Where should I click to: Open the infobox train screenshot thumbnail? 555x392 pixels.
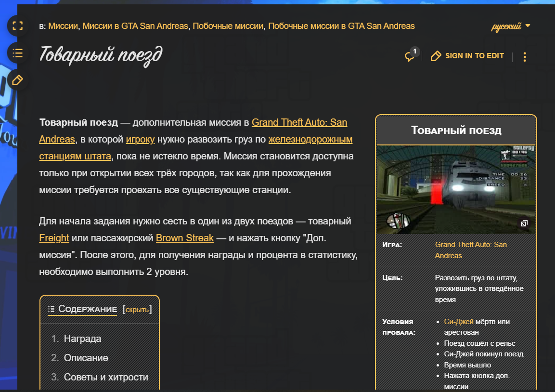[456, 189]
